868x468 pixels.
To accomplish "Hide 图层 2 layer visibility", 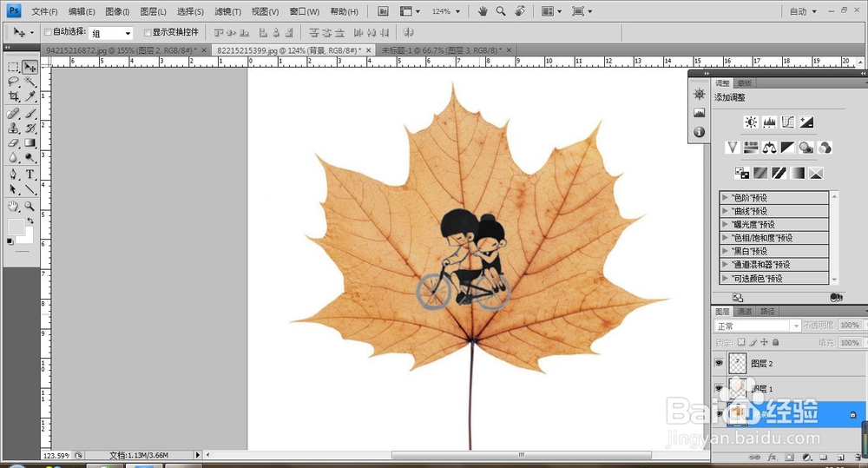I will [x=719, y=363].
